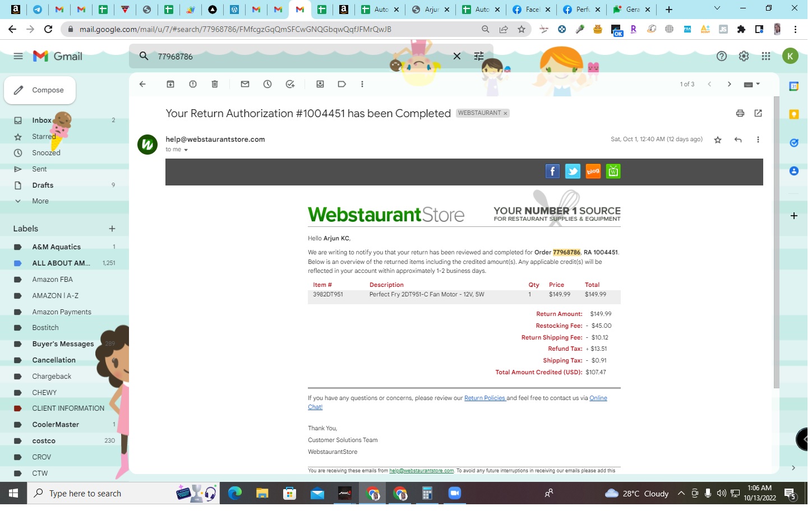Expand More in the Gmail sidebar
Image resolution: width=812 pixels, height=511 pixels.
tap(40, 202)
